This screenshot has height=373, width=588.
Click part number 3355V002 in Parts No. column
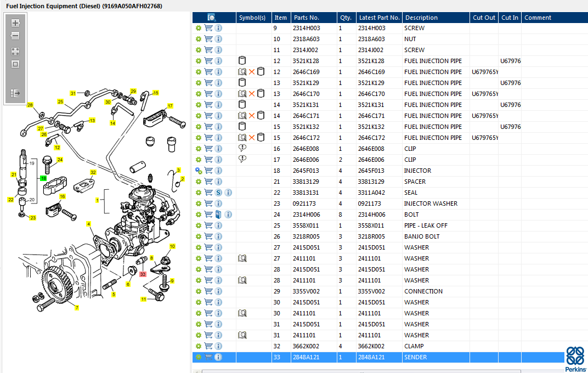coord(307,291)
